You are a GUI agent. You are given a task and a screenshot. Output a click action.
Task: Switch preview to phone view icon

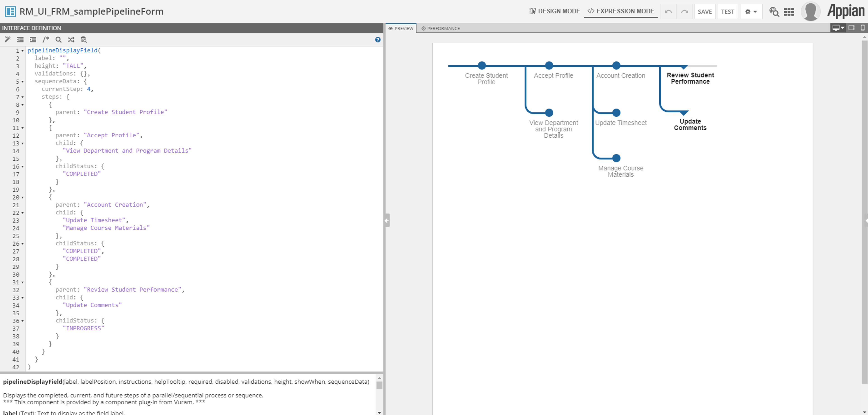tap(863, 28)
